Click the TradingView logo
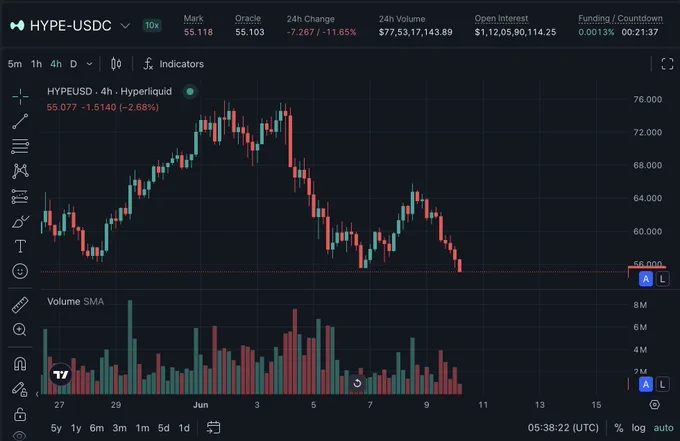 [x=61, y=374]
